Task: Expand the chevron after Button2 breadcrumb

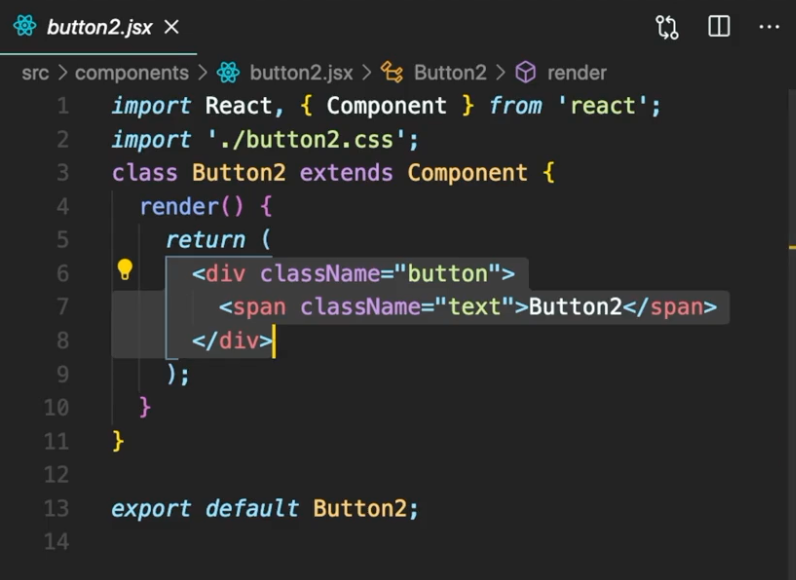Action: tap(501, 73)
